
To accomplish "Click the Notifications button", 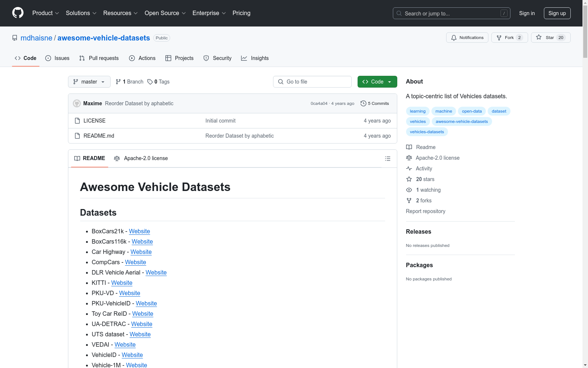I will tap(467, 38).
